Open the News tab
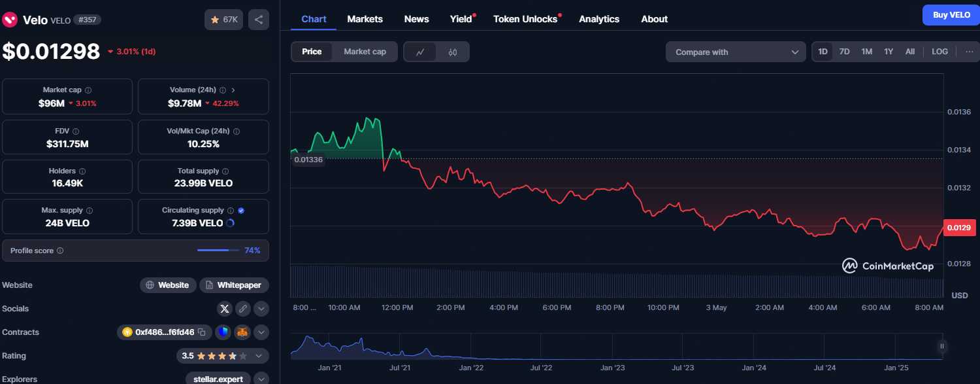Screen dimensions: 980x384 417,19
